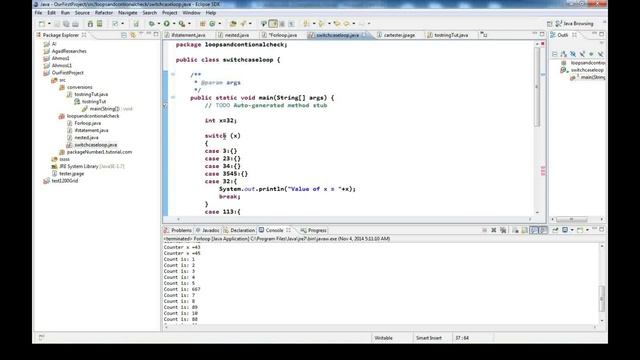Collapse All in Package Explorer
This screenshot has width=640, height=360.
pyautogui.click(x=124, y=35)
